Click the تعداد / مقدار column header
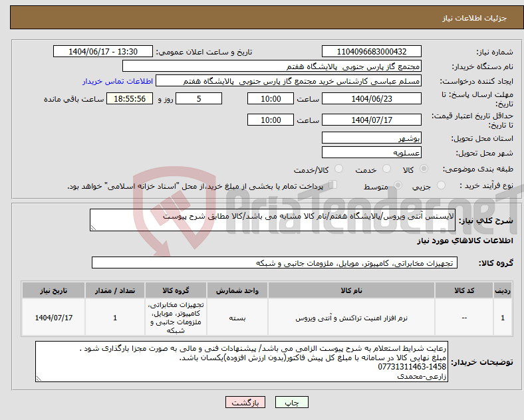The width and height of the screenshot is (524, 420). (x=115, y=290)
